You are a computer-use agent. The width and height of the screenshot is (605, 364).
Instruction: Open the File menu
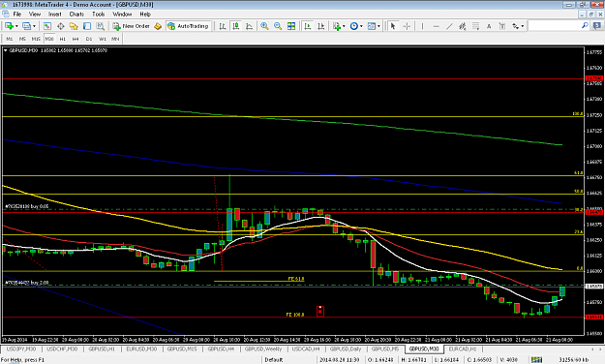pos(17,14)
